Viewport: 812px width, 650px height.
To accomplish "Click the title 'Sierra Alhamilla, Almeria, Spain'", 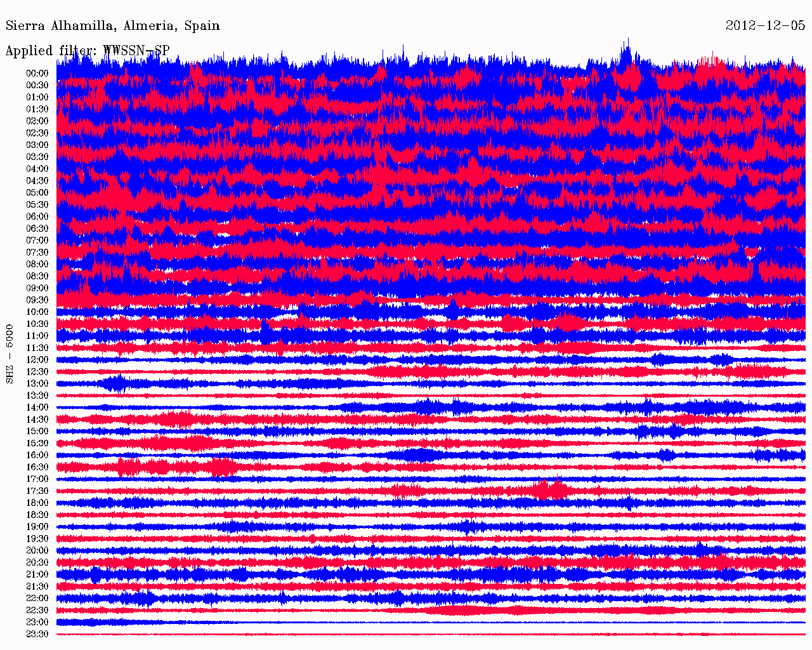I will point(113,26).
